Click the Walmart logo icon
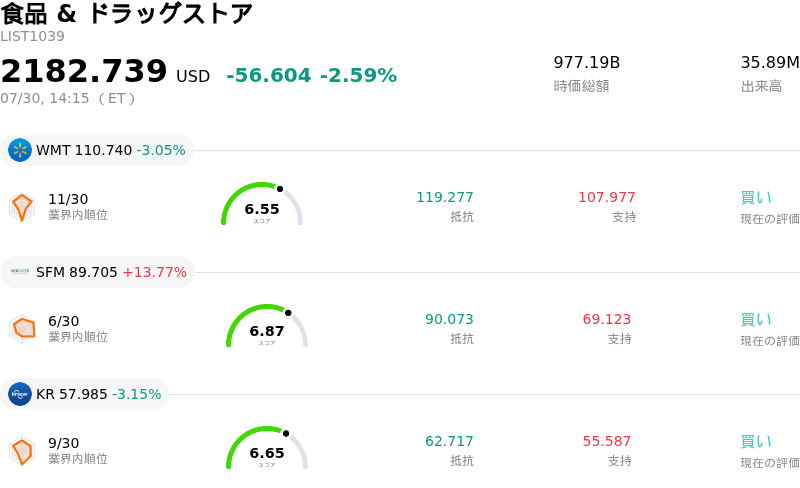 pyautogui.click(x=20, y=150)
